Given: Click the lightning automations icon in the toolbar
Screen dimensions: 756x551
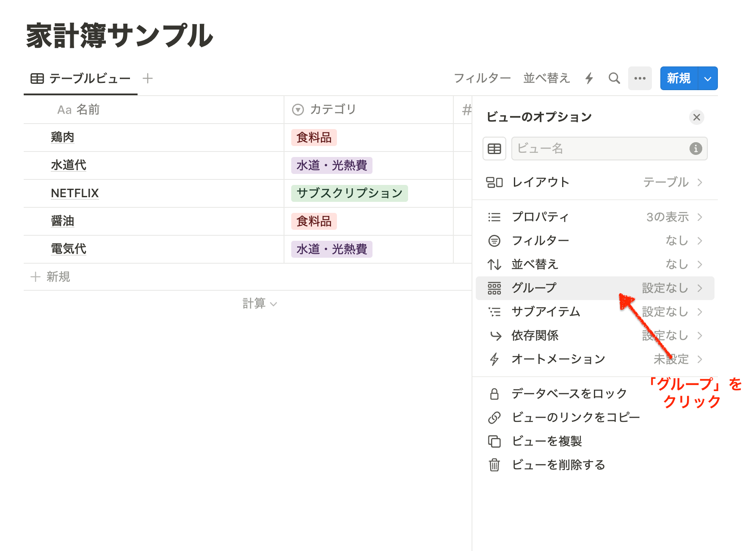Looking at the screenshot, I should click(x=589, y=78).
